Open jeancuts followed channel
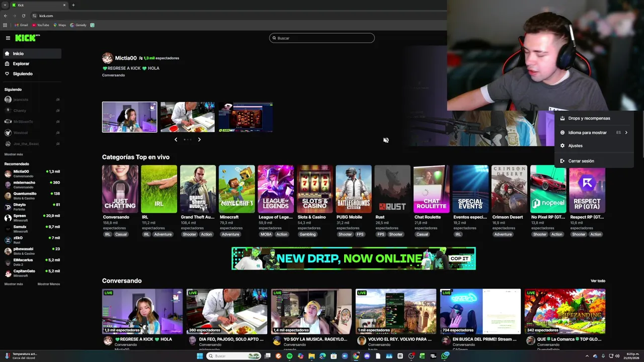644x362 pixels. (x=32, y=100)
